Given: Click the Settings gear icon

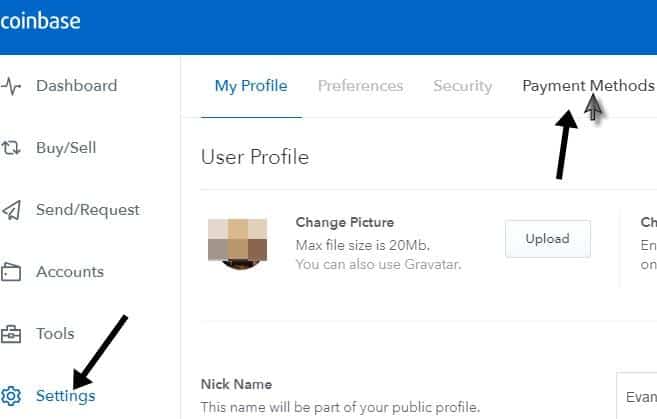Looking at the screenshot, I should (11, 395).
